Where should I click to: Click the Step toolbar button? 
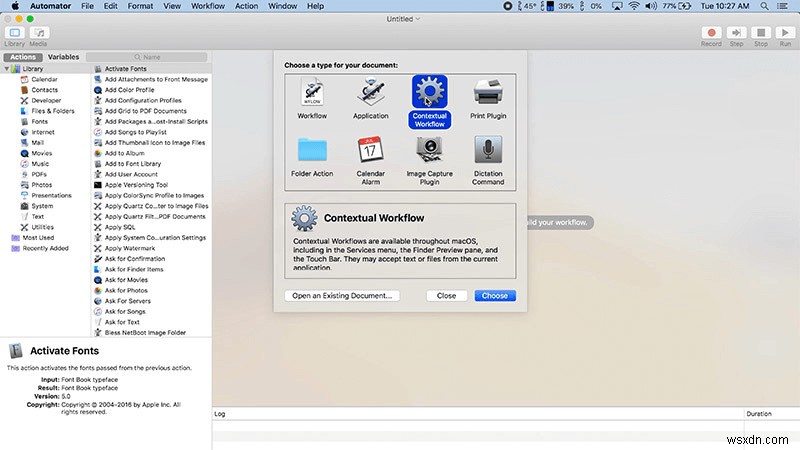click(736, 33)
